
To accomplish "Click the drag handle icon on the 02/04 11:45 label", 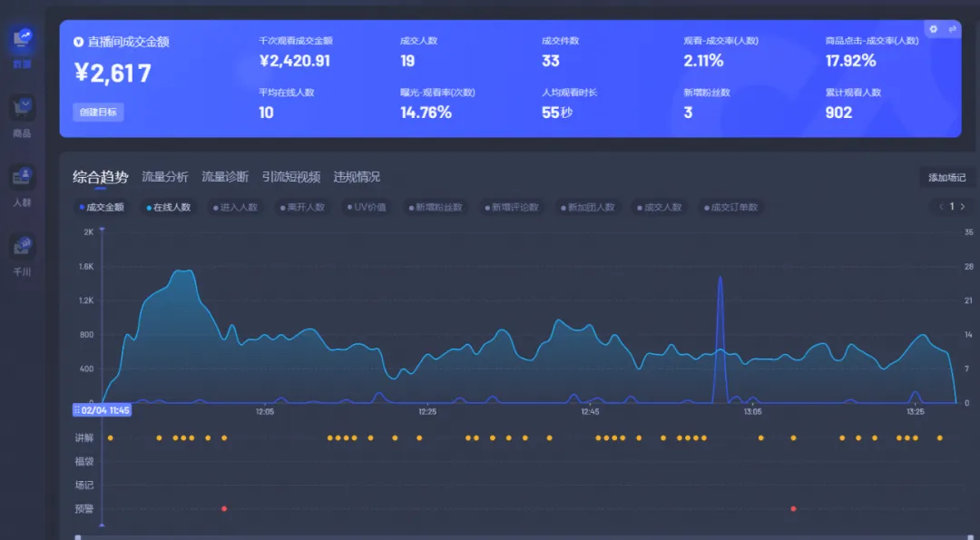I will (77, 410).
